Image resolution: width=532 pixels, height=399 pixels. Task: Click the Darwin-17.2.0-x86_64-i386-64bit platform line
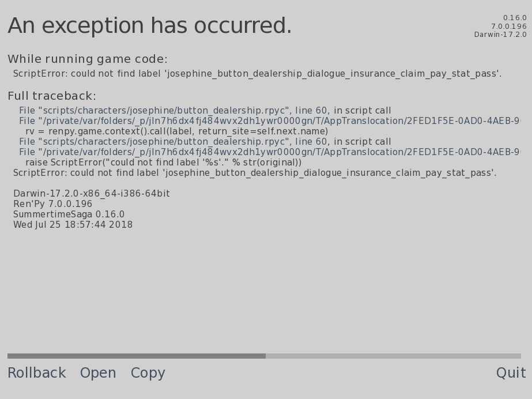point(92,194)
